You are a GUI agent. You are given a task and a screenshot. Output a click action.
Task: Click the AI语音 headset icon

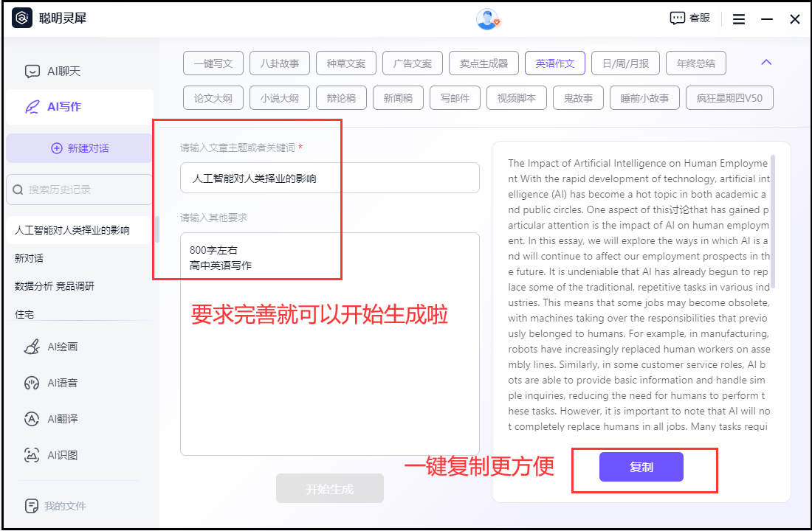[32, 383]
